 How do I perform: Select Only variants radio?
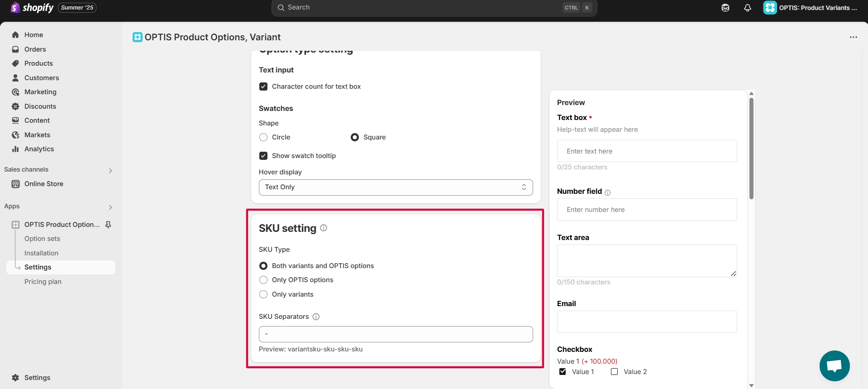(263, 294)
